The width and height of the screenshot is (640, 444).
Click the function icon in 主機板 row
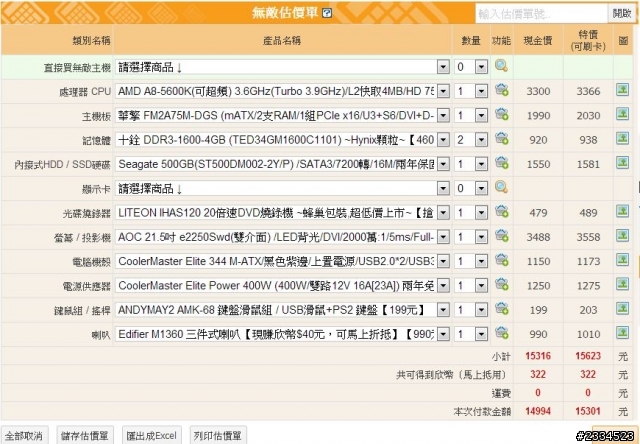tap(502, 114)
